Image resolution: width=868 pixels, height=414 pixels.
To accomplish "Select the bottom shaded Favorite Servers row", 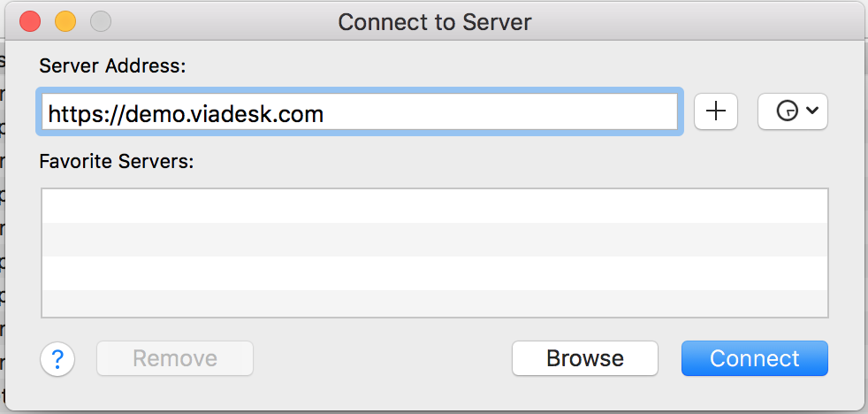I will 435,303.
